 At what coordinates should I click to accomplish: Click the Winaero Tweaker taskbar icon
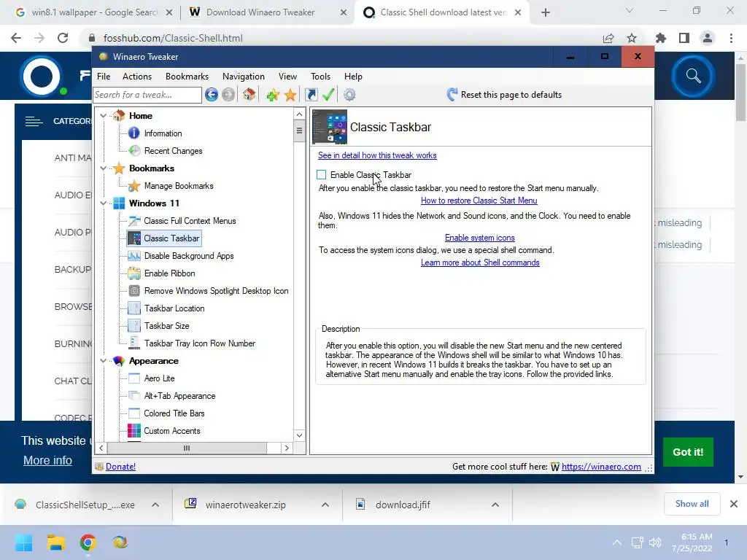point(120,542)
